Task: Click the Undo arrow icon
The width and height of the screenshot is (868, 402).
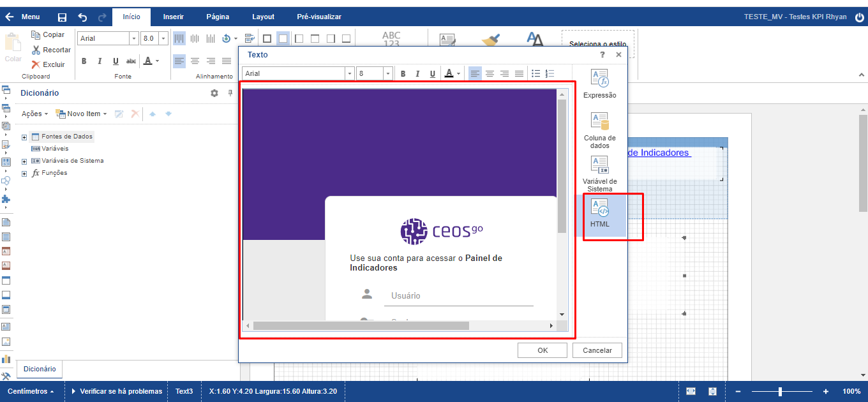Action: click(x=83, y=17)
